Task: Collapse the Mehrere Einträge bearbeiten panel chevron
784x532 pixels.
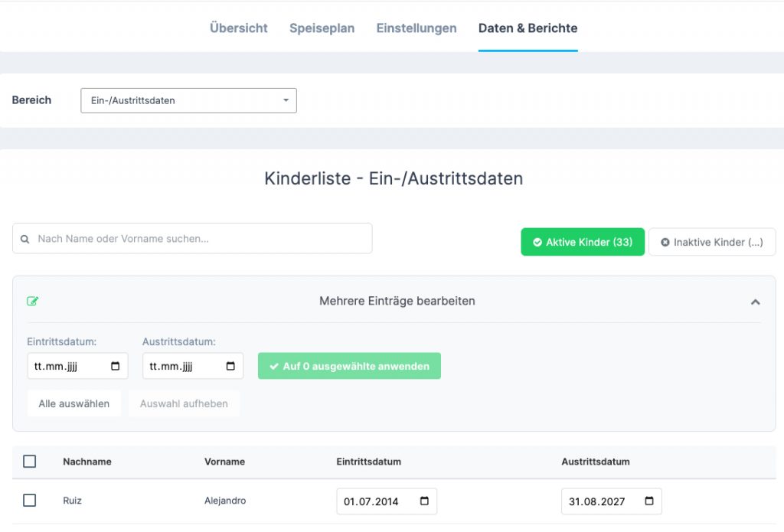Action: (x=755, y=302)
